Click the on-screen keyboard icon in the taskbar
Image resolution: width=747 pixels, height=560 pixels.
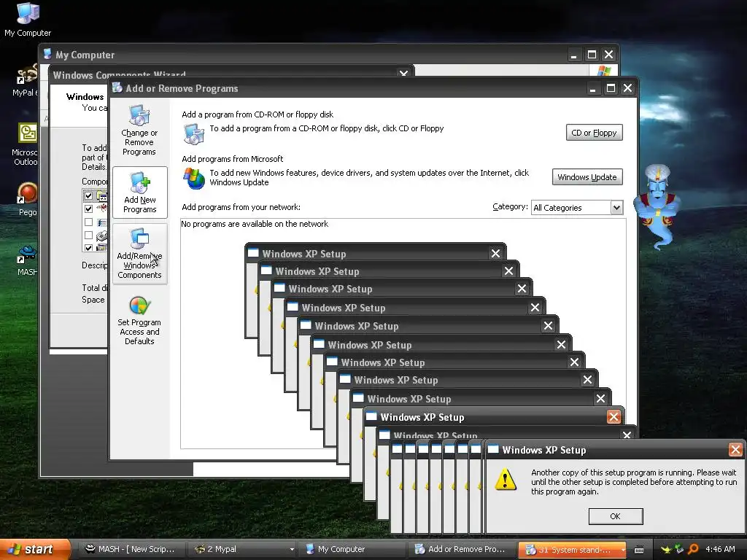click(x=639, y=550)
